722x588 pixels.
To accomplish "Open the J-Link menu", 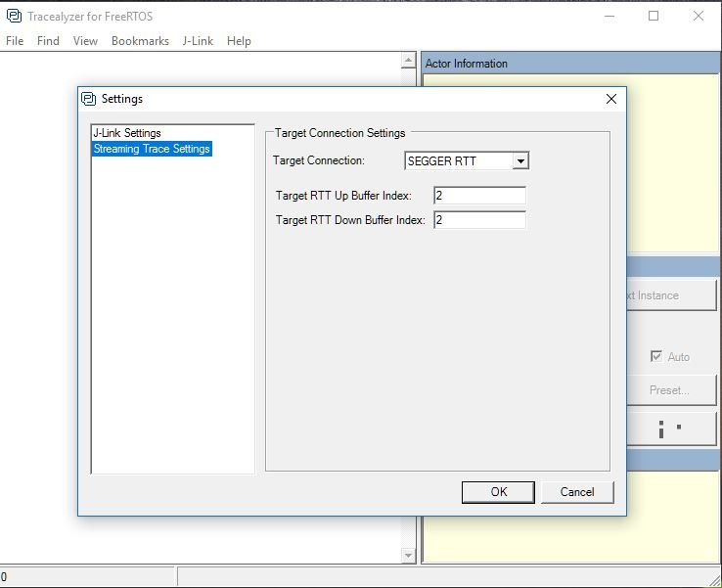I will [x=198, y=41].
